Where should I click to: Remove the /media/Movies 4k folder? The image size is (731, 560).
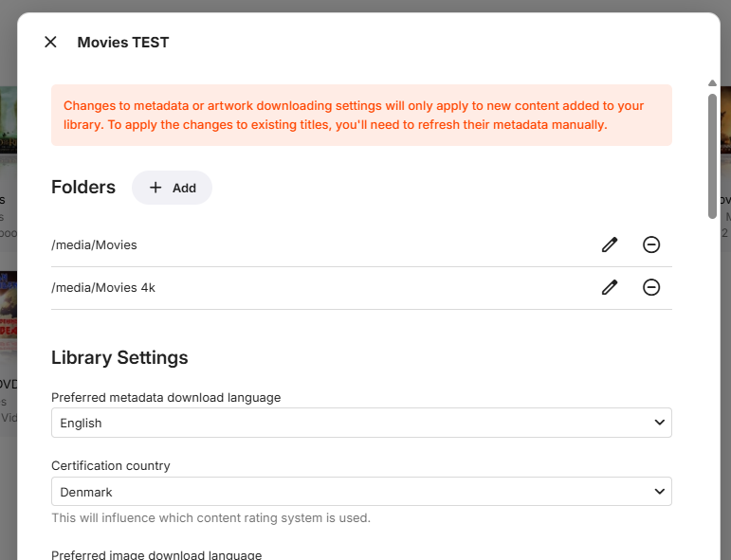point(651,287)
